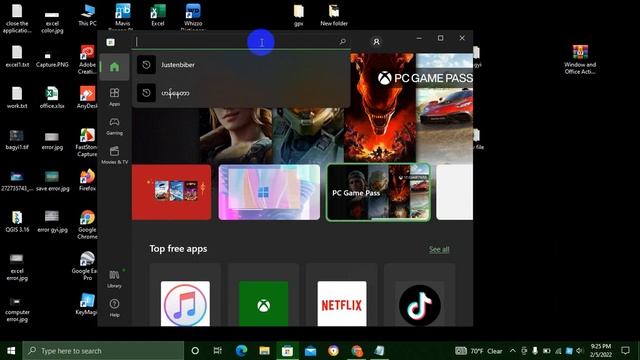
Task: Select office.xlsx file on desktop
Action: (x=52, y=98)
